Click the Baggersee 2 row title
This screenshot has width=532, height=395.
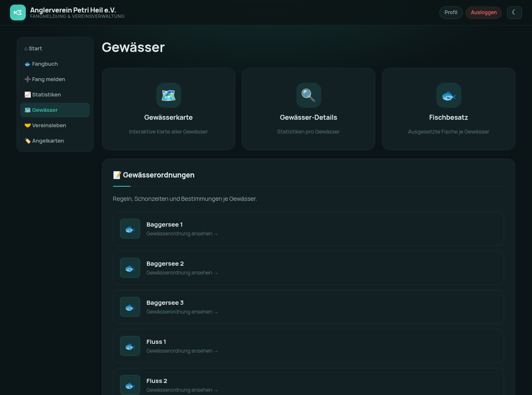165,264
